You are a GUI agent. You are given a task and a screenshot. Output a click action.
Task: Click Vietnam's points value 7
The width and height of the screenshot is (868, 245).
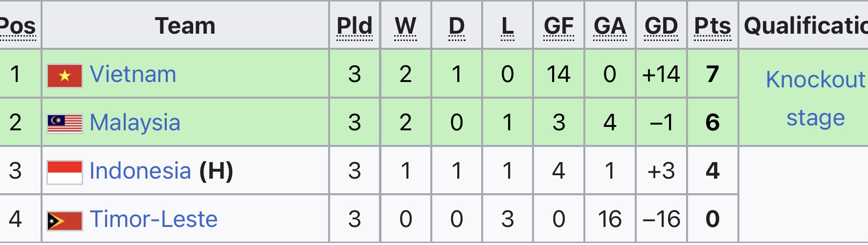point(712,74)
